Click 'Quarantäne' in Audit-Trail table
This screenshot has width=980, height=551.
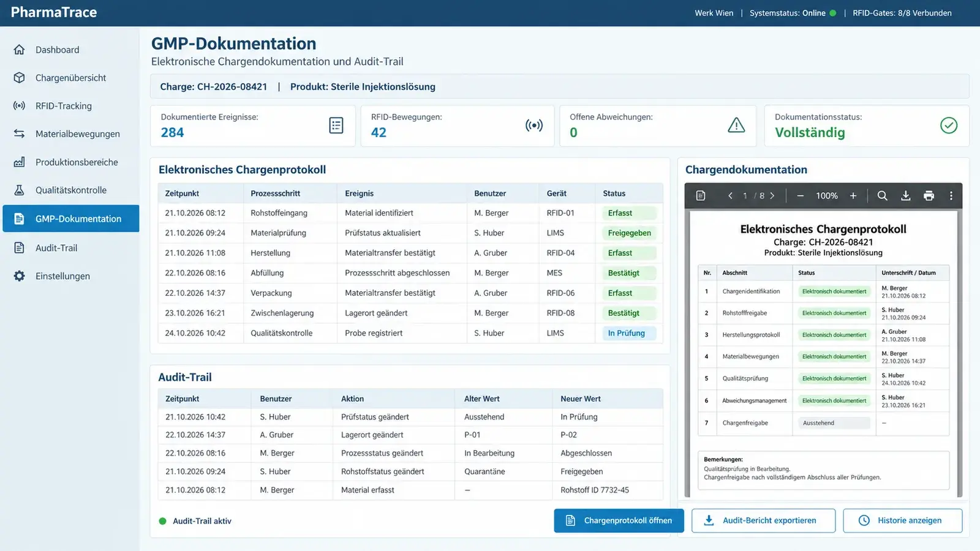(x=484, y=471)
